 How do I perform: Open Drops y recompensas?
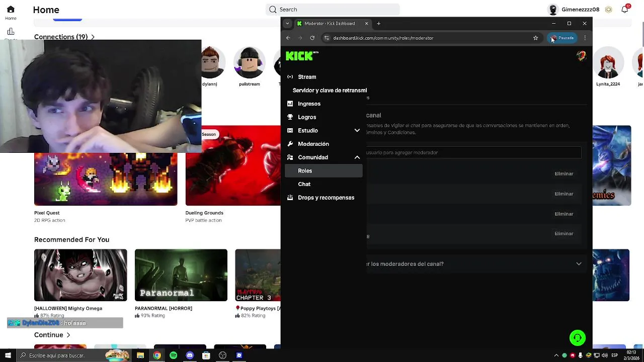click(x=326, y=198)
